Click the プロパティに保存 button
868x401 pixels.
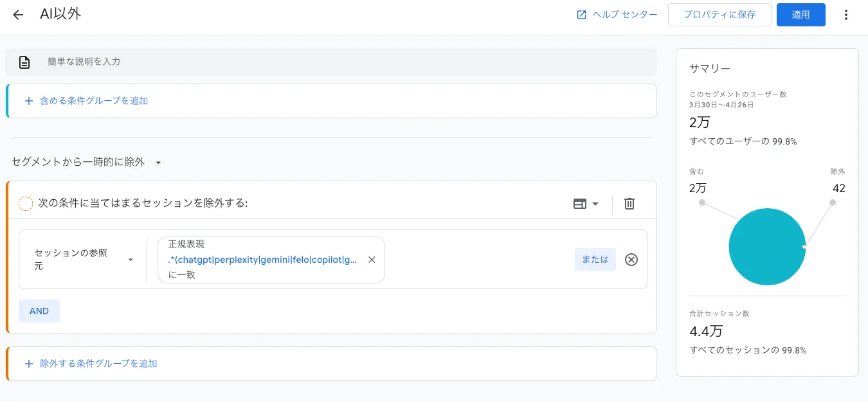[719, 14]
